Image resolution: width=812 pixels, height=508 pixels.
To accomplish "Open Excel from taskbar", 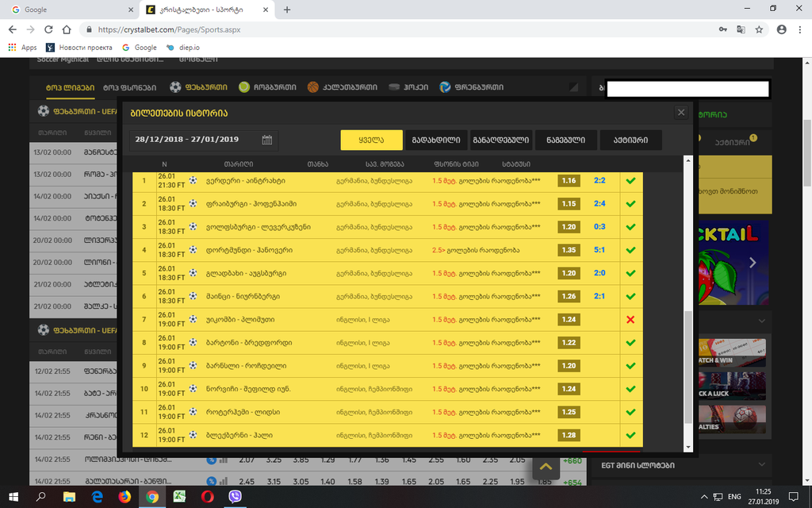I will click(179, 497).
